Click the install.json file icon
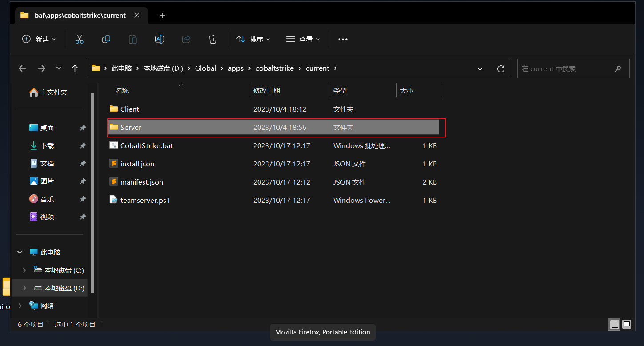The width and height of the screenshot is (644, 346). (114, 164)
